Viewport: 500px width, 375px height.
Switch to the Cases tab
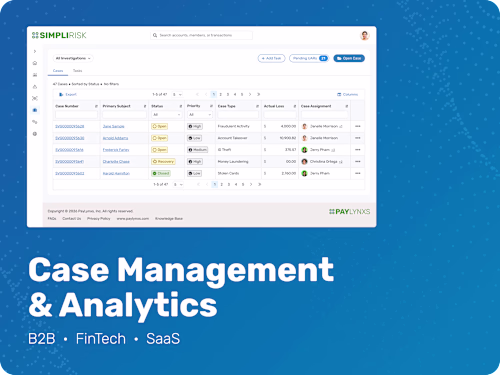point(58,71)
